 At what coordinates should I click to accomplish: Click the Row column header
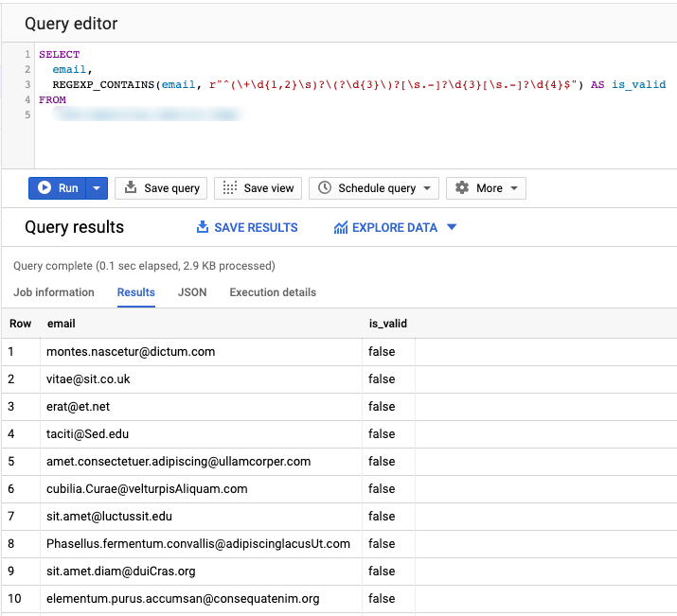point(20,324)
